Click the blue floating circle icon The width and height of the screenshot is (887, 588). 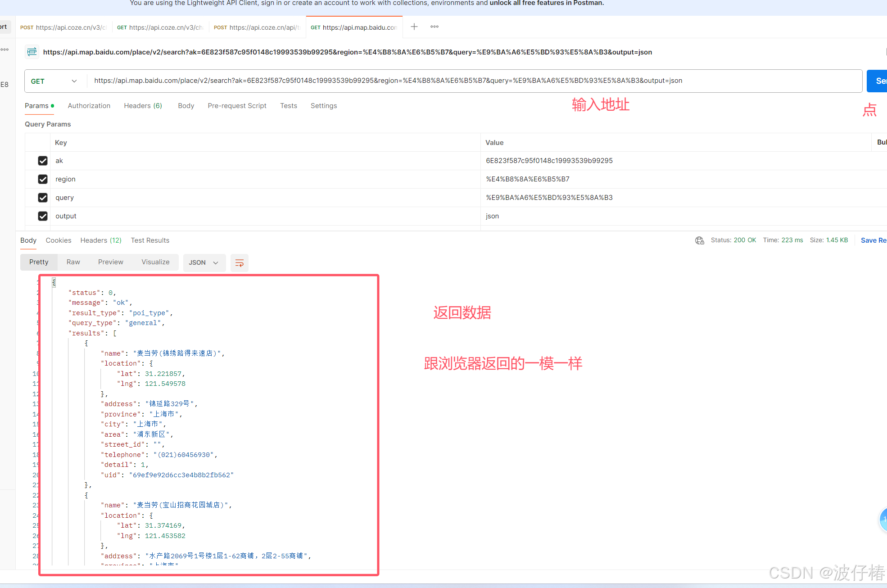pyautogui.click(x=883, y=520)
